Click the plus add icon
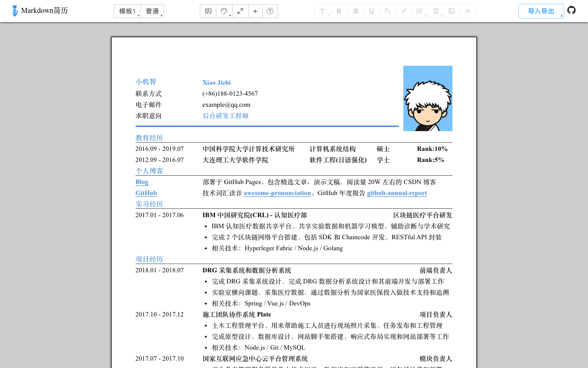 [255, 11]
